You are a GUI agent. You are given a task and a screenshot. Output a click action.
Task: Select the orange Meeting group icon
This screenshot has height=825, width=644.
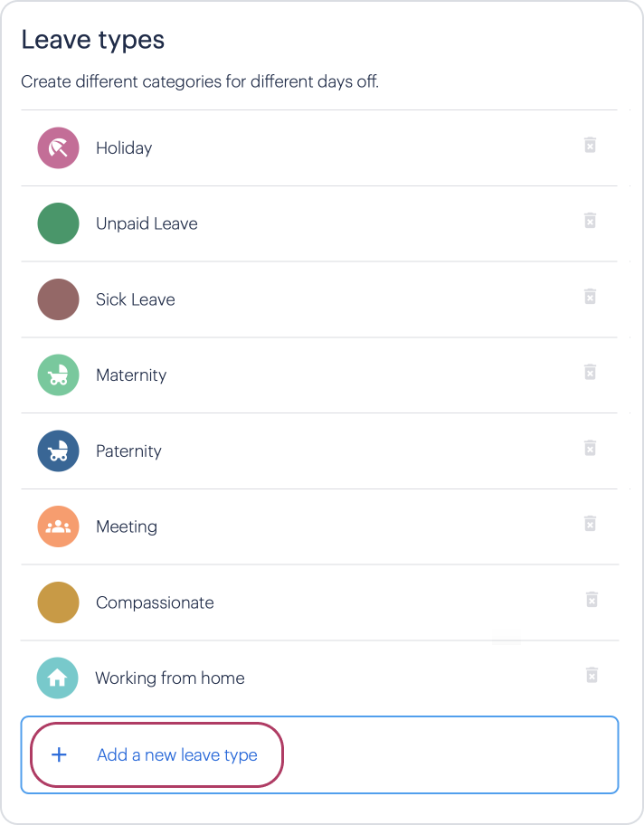pos(59,526)
